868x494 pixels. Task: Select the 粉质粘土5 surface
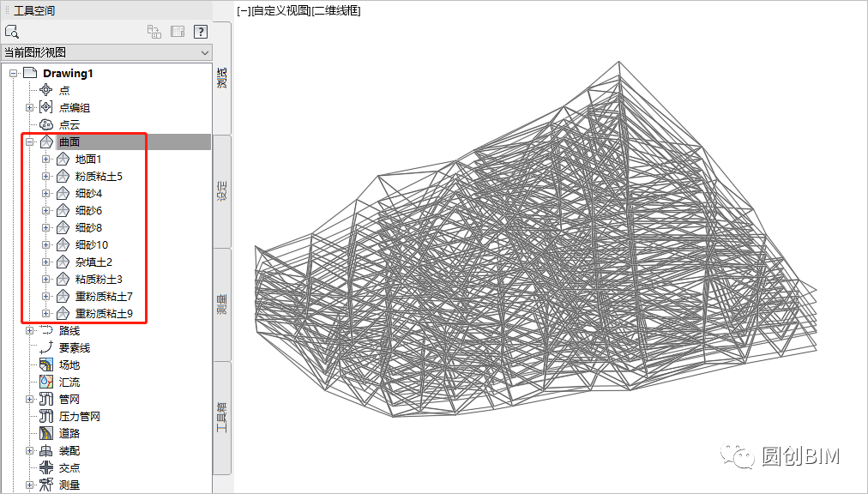point(99,177)
